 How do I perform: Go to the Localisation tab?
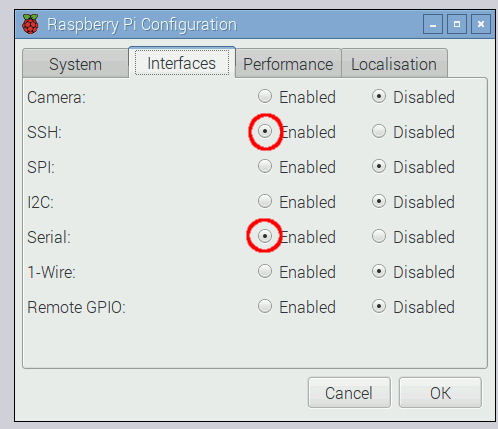click(394, 63)
